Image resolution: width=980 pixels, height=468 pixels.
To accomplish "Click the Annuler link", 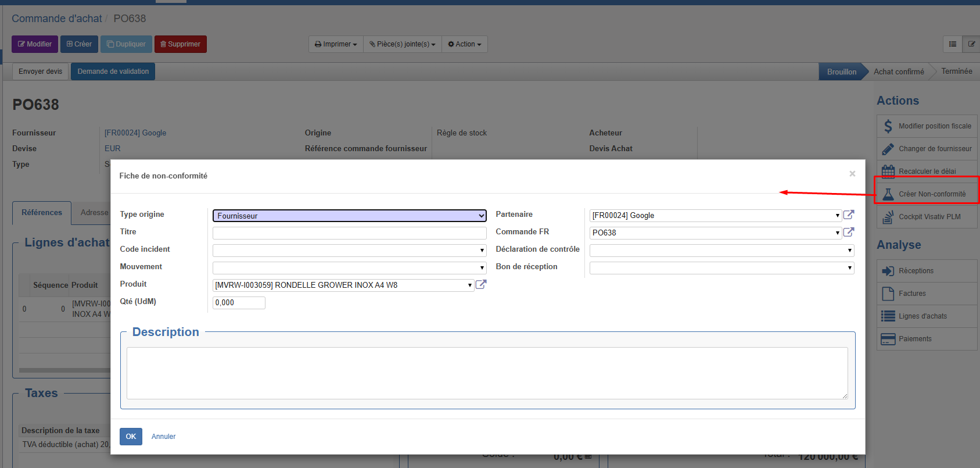I will [x=163, y=437].
